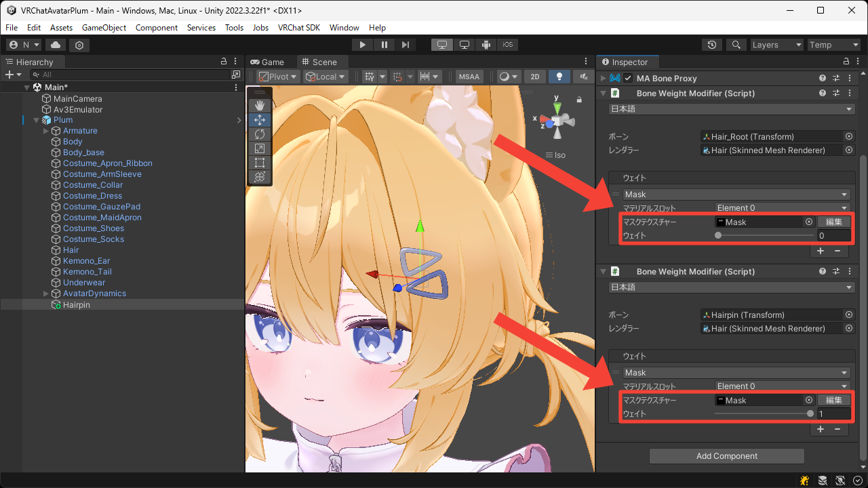Toggle scene audio mute
The width and height of the screenshot is (868, 488).
point(583,77)
